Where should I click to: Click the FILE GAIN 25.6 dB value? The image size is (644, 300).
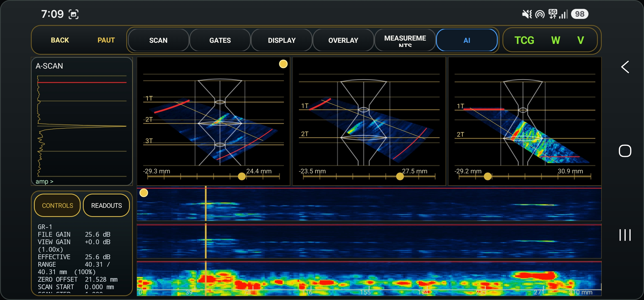[98, 234]
